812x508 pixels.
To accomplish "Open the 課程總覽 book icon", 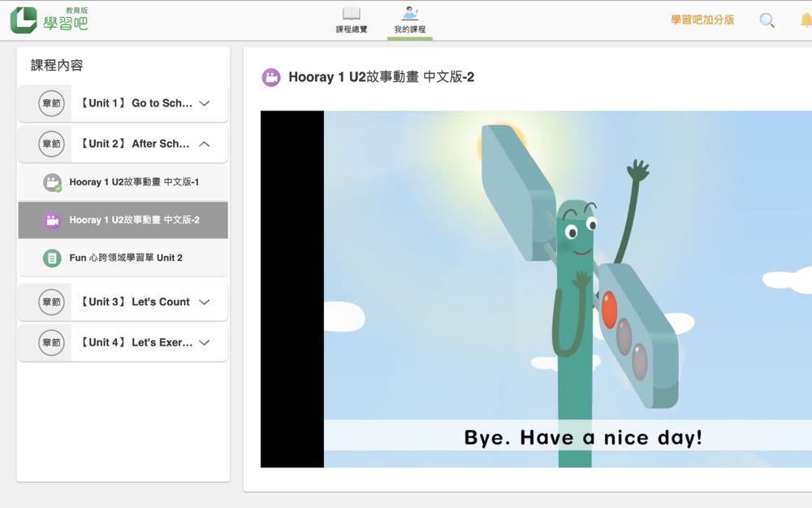I will pos(352,13).
